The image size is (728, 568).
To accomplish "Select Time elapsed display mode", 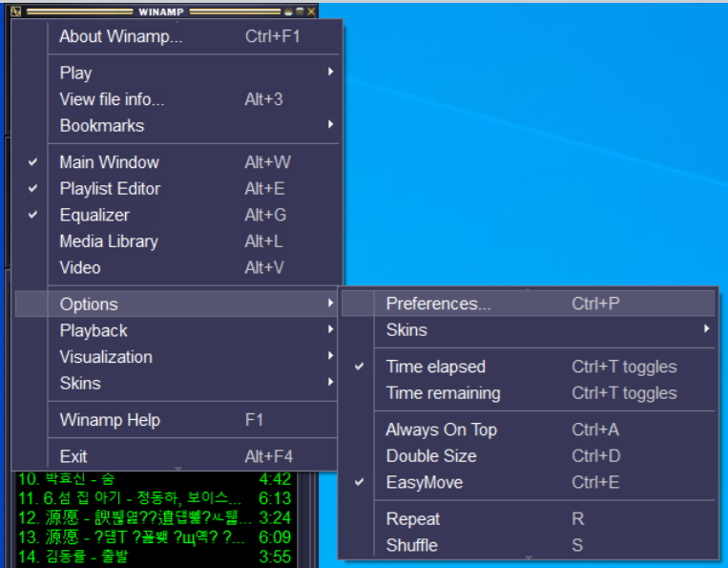I will click(x=528, y=367).
